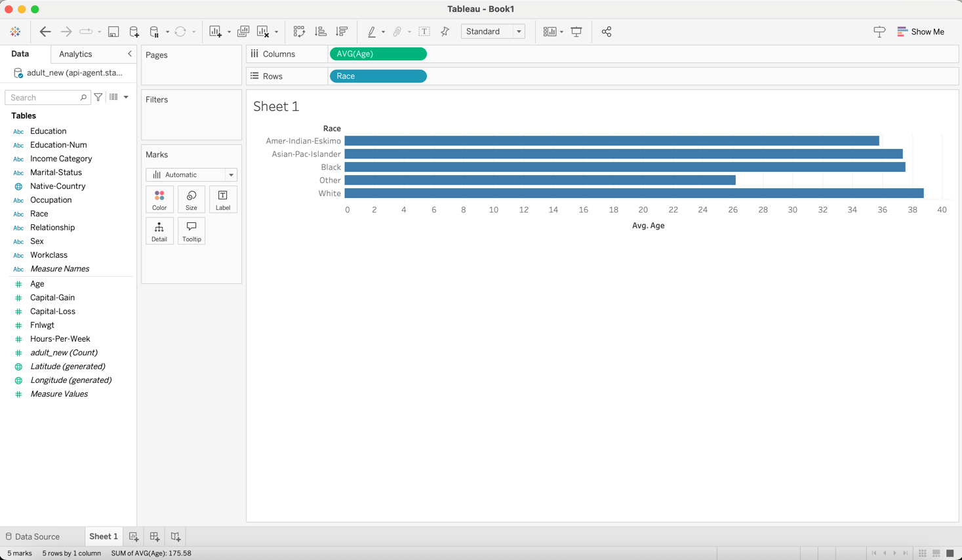
Task: Collapse the Data pane with chevron
Action: (130, 54)
